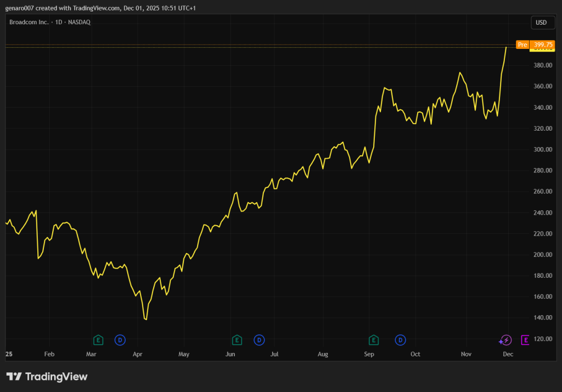Open the USD currency selector
This screenshot has height=392, width=562.
point(541,23)
